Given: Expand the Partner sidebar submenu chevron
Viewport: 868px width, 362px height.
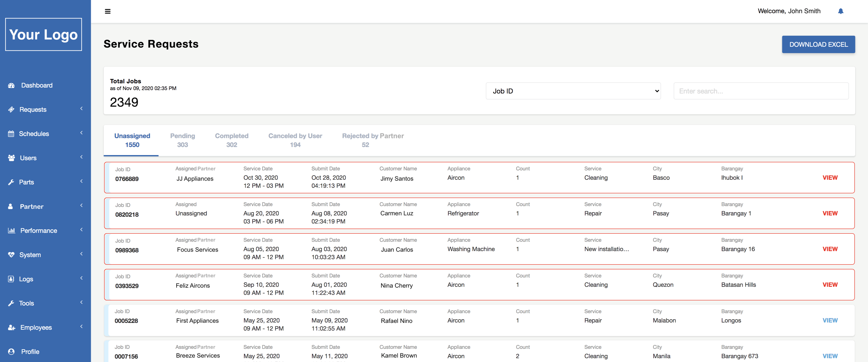Looking at the screenshot, I should click(81, 206).
